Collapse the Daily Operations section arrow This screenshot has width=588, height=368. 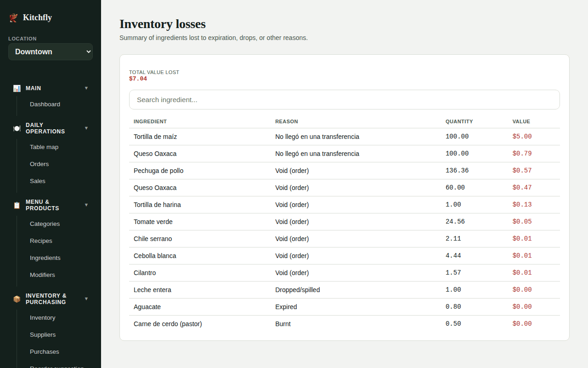pyautogui.click(x=86, y=128)
